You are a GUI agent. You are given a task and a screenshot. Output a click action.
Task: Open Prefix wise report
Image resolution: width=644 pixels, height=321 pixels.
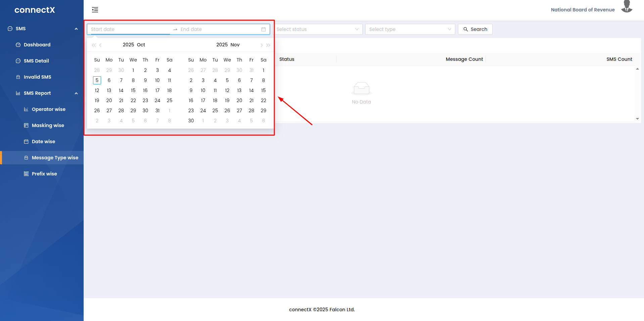click(x=44, y=174)
